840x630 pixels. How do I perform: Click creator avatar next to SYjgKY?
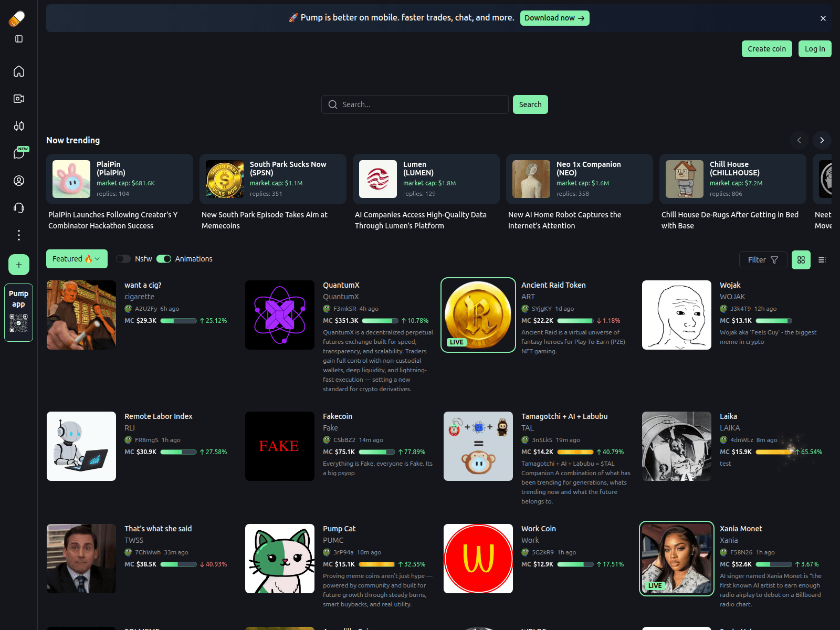(525, 309)
